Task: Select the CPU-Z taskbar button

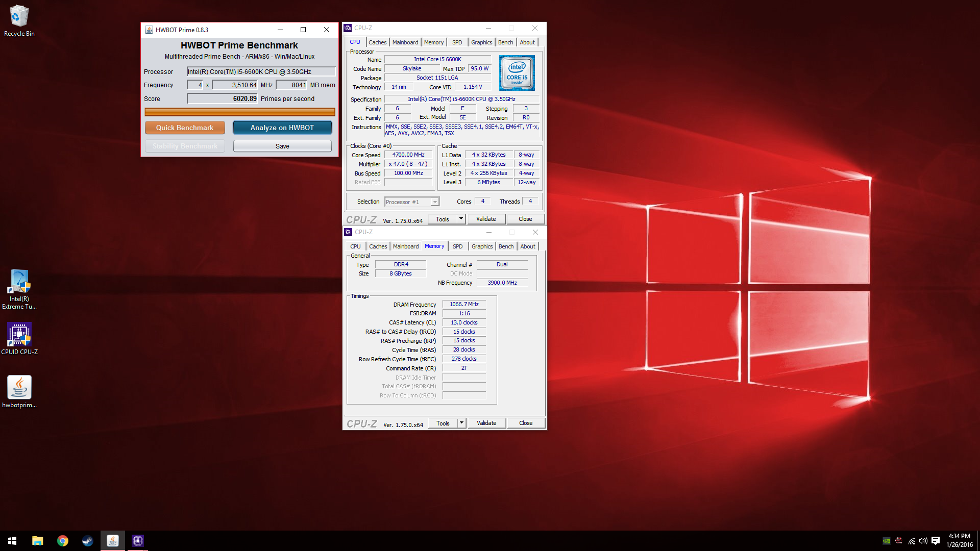Action: point(137,541)
